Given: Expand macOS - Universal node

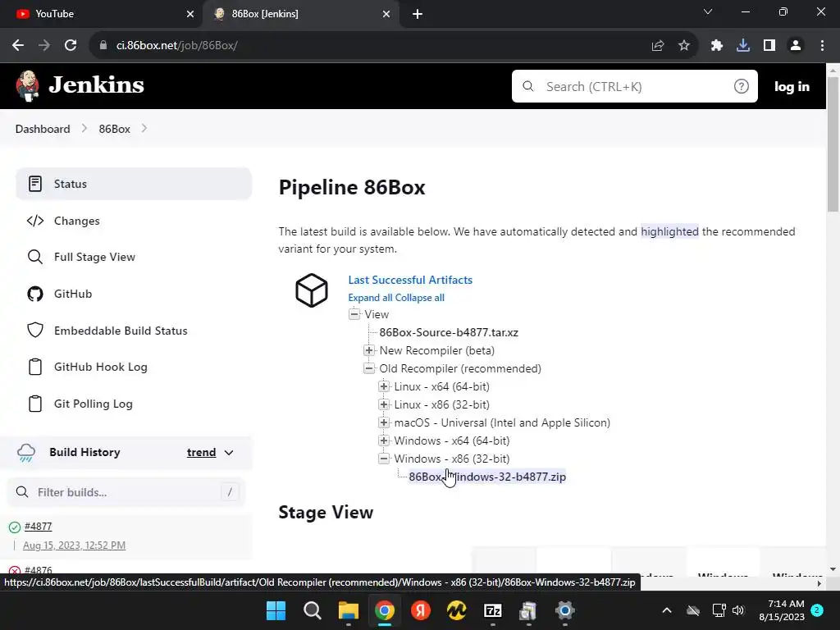Looking at the screenshot, I should tap(384, 422).
